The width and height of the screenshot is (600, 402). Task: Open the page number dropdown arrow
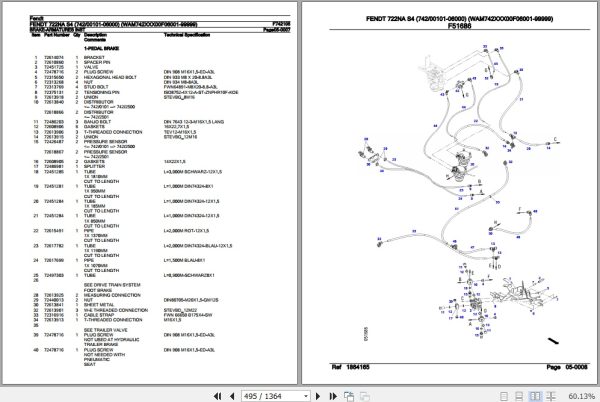pyautogui.click(x=306, y=396)
